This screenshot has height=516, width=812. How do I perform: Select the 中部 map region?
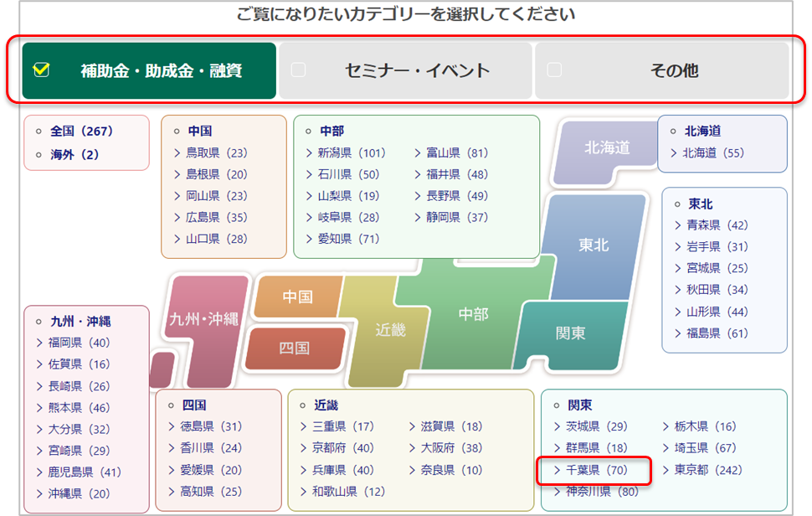pyautogui.click(x=473, y=314)
